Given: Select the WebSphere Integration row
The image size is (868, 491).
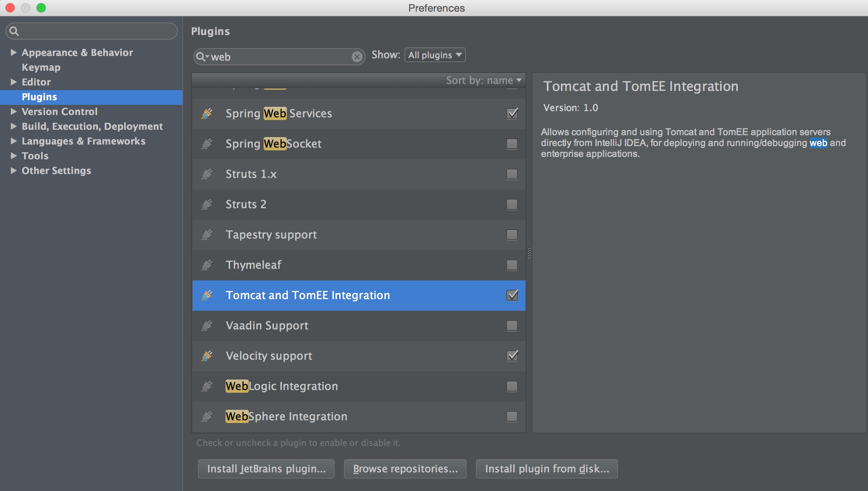Looking at the screenshot, I should [359, 416].
